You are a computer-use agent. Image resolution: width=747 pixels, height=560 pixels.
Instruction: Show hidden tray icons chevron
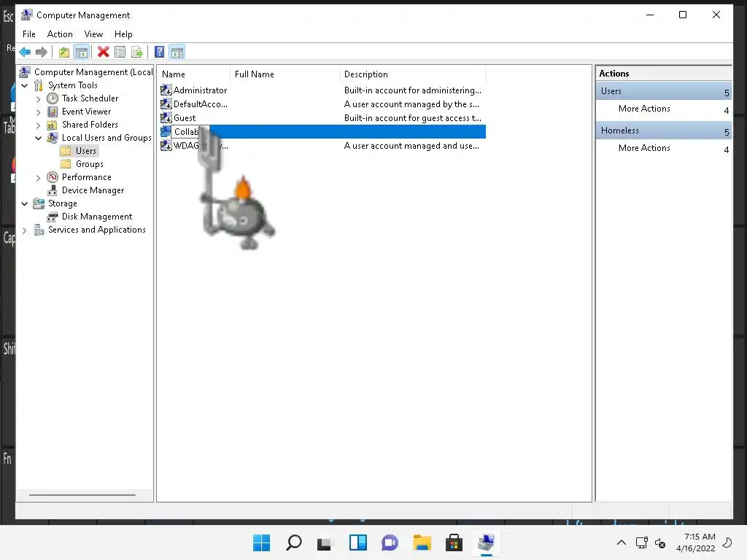coord(622,542)
